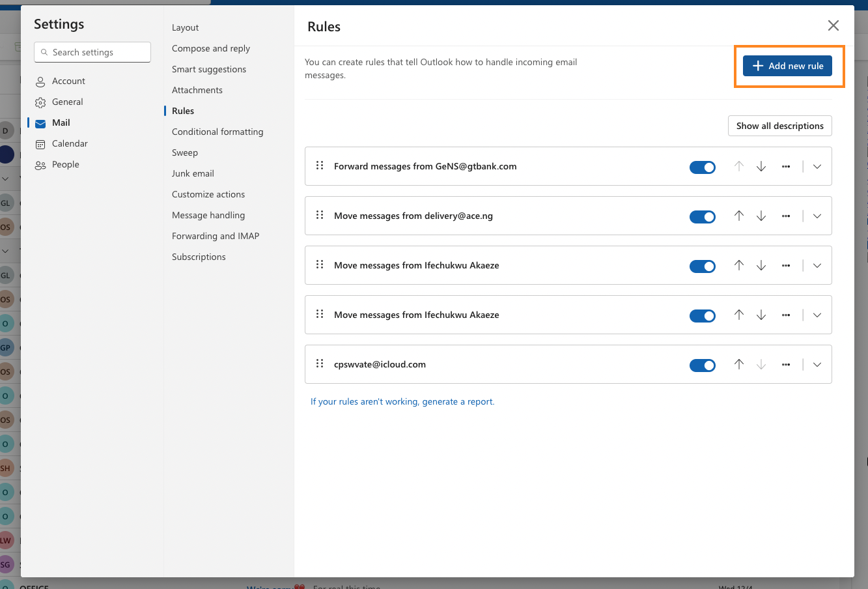This screenshot has height=589, width=868.
Task: Toggle off the delivery@ace.ng rule
Action: [703, 217]
